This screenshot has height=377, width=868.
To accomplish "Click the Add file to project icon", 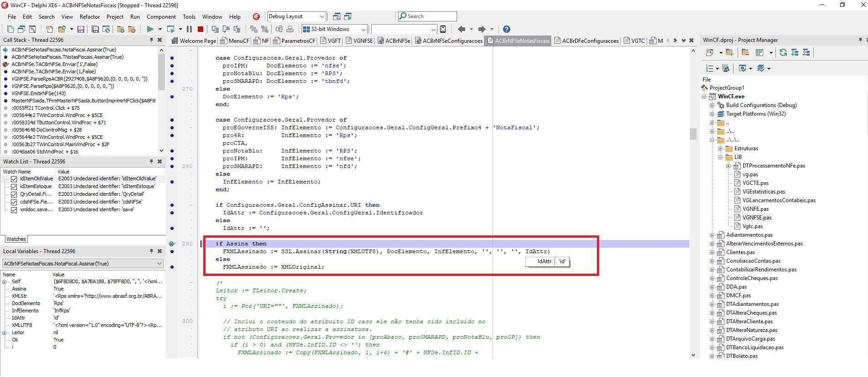I will click(x=120, y=29).
